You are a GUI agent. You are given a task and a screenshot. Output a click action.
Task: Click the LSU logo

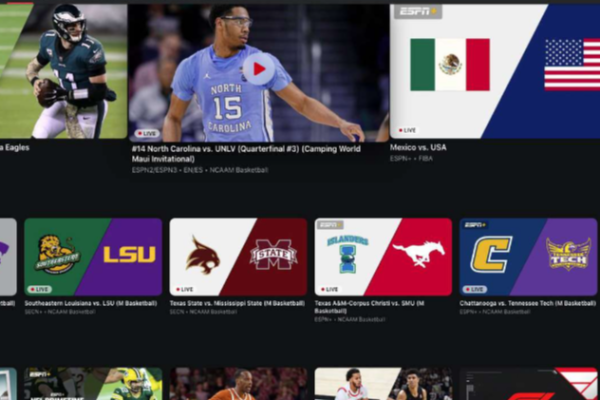(x=130, y=254)
